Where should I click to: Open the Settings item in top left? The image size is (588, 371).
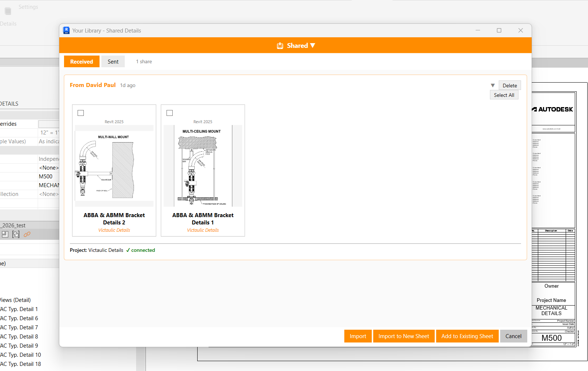coord(28,7)
